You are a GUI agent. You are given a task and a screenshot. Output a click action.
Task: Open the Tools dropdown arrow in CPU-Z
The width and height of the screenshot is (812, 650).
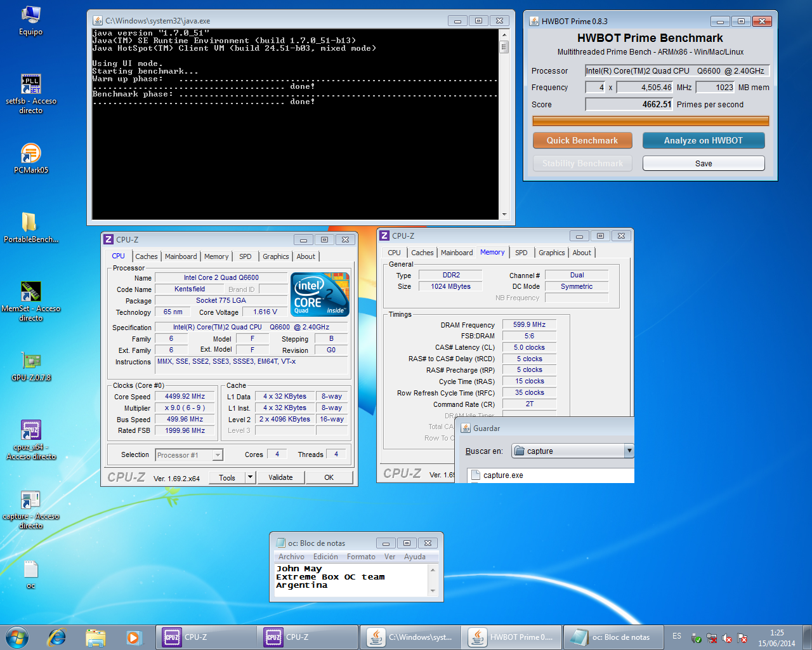coord(251,477)
